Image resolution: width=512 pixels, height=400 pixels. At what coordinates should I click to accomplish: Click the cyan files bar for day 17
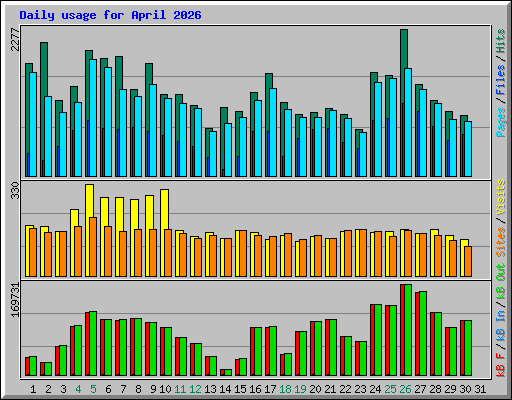pyautogui.click(x=273, y=132)
